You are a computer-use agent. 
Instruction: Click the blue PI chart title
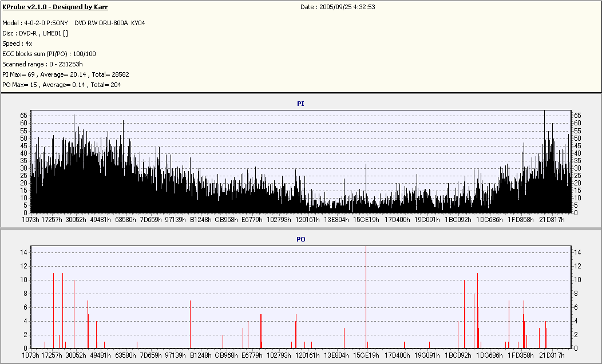(300, 104)
